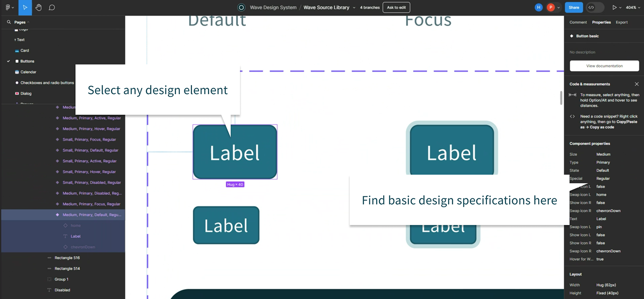Screen dimensions: 644x299
Task: Click diamond icon of Medium, Primary, Default layer
Action: (57, 215)
